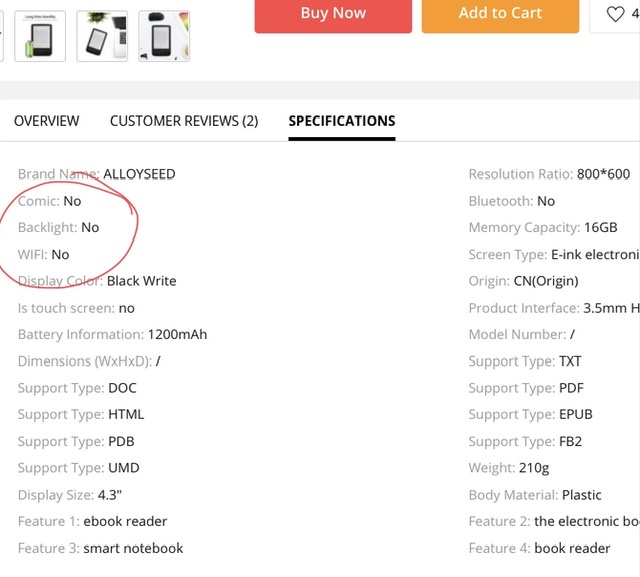
Task: Click the ALLOYSEED brand name value
Action: coord(139,174)
